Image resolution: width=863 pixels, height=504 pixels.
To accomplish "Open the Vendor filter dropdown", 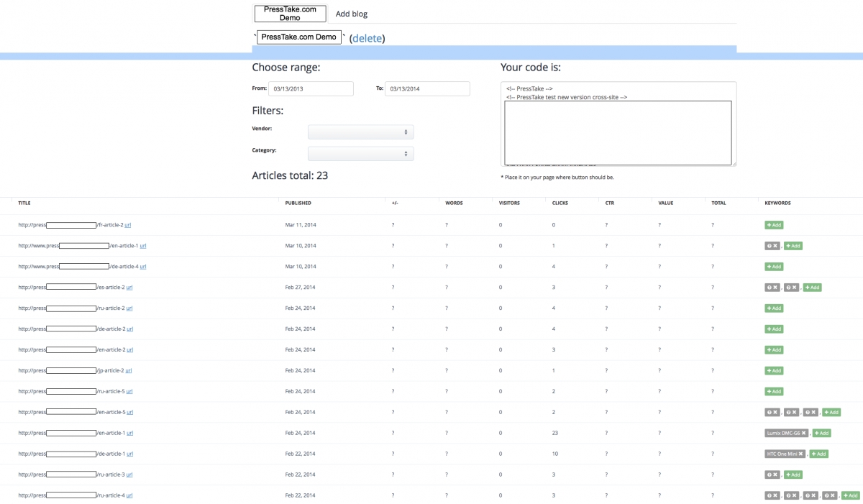I will [360, 132].
